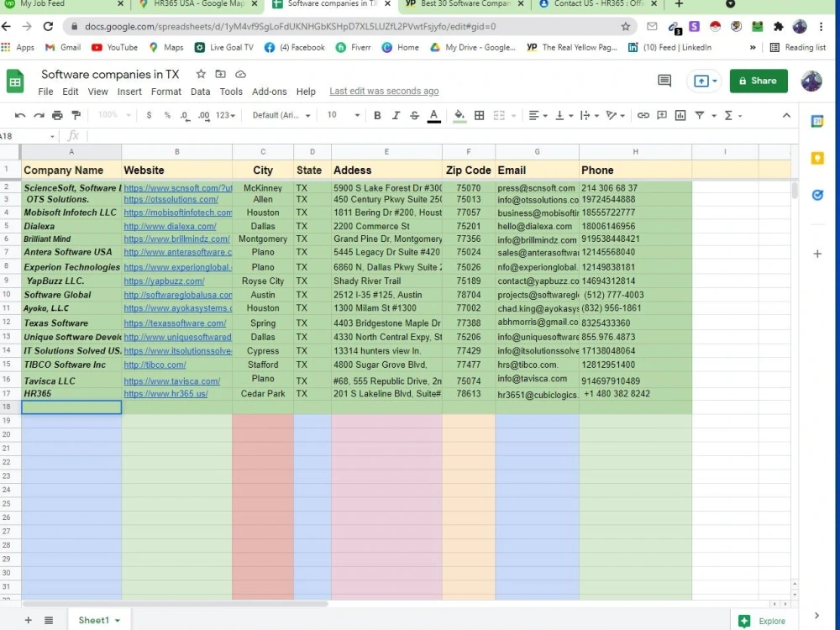This screenshot has height=630, width=840.
Task: Open the font family dropdown
Action: click(281, 115)
